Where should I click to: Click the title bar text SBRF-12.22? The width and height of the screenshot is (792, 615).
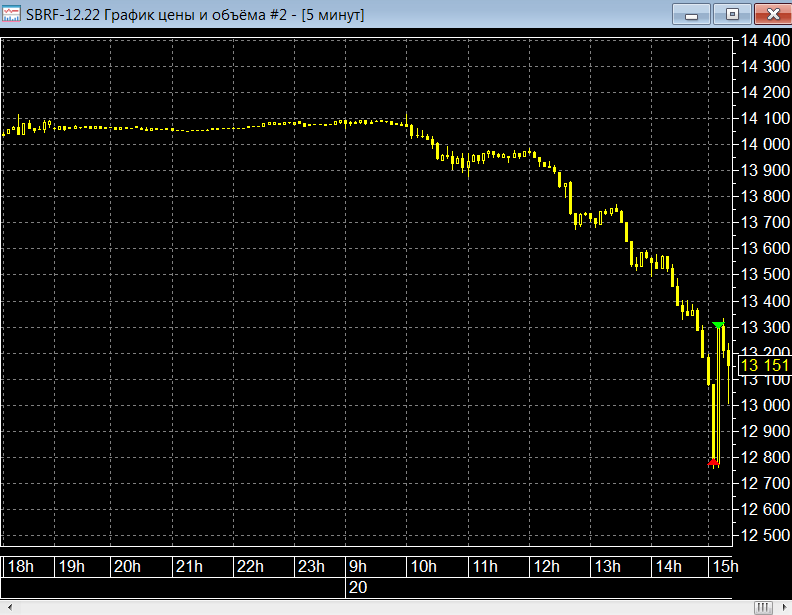tap(70, 16)
